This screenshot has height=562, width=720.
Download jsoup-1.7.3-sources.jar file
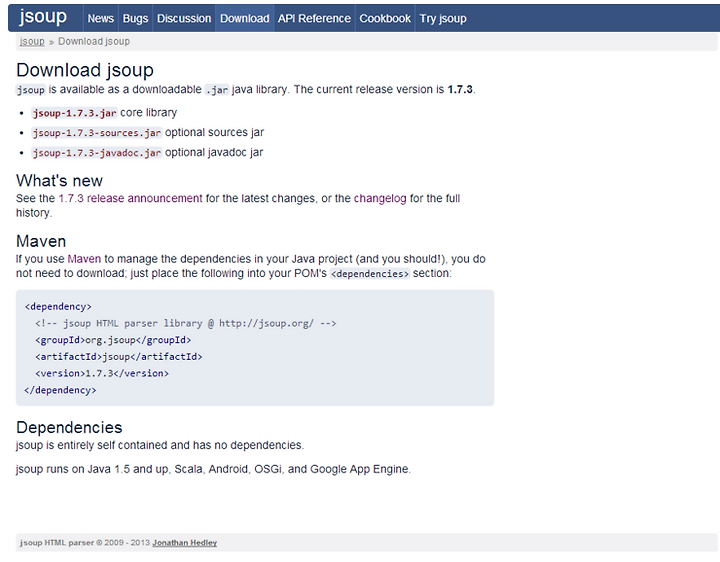[96, 133]
